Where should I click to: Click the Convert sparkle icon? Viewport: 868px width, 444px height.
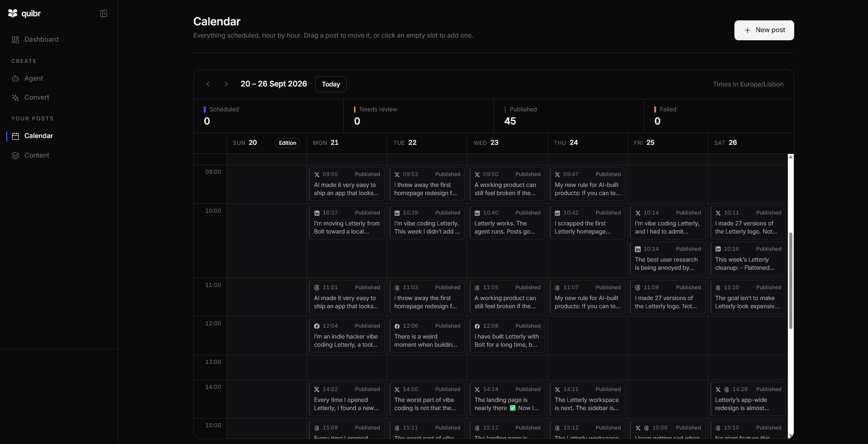(x=15, y=98)
